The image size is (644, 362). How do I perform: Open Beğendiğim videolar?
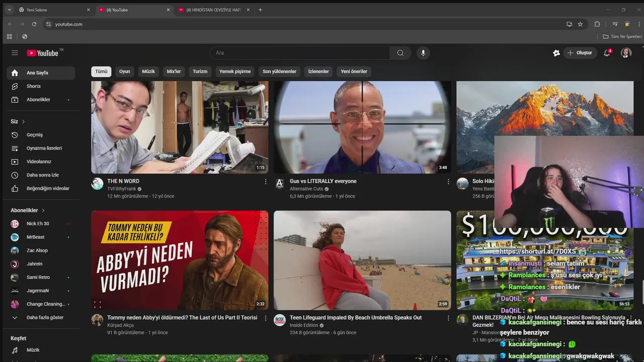pyautogui.click(x=41, y=189)
